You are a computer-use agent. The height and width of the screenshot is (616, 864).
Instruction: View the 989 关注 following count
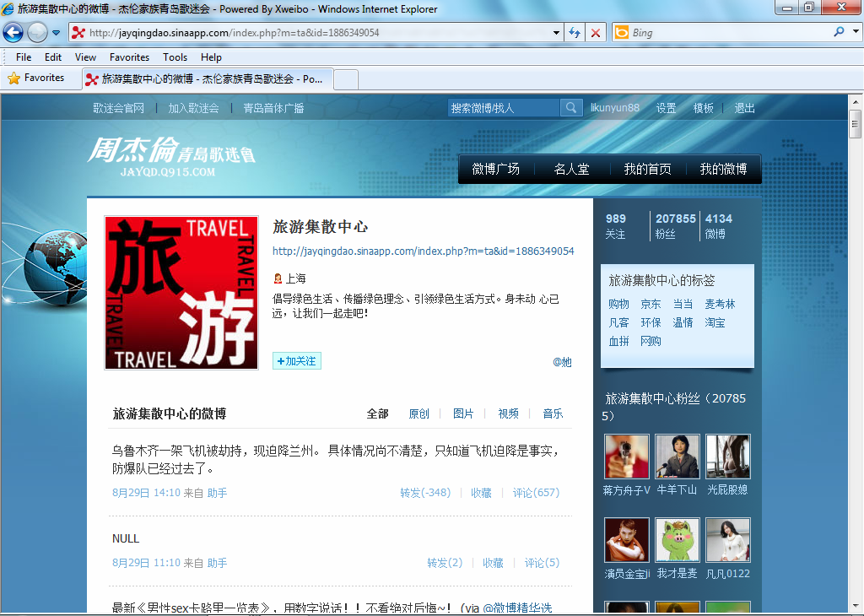point(615,226)
